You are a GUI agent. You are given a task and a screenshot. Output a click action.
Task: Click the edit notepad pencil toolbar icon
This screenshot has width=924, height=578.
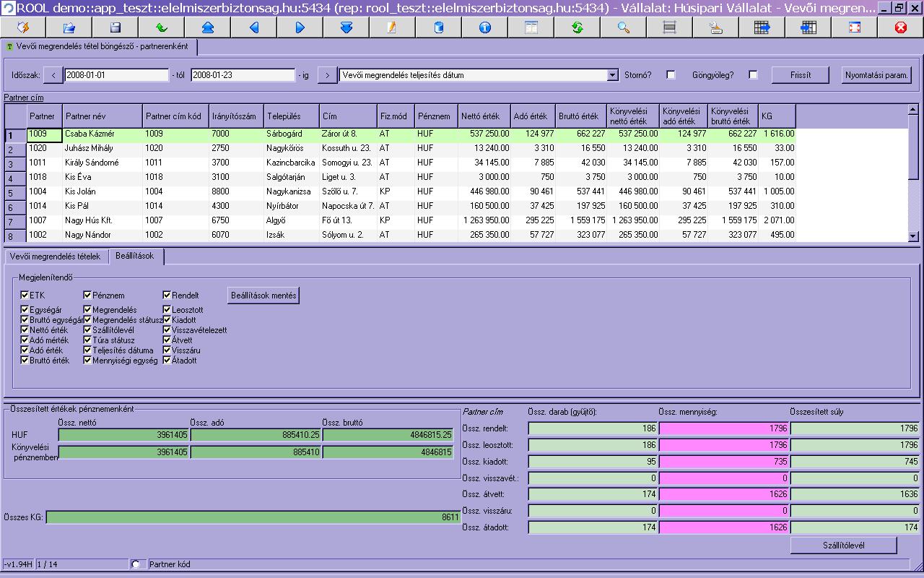tap(392, 27)
